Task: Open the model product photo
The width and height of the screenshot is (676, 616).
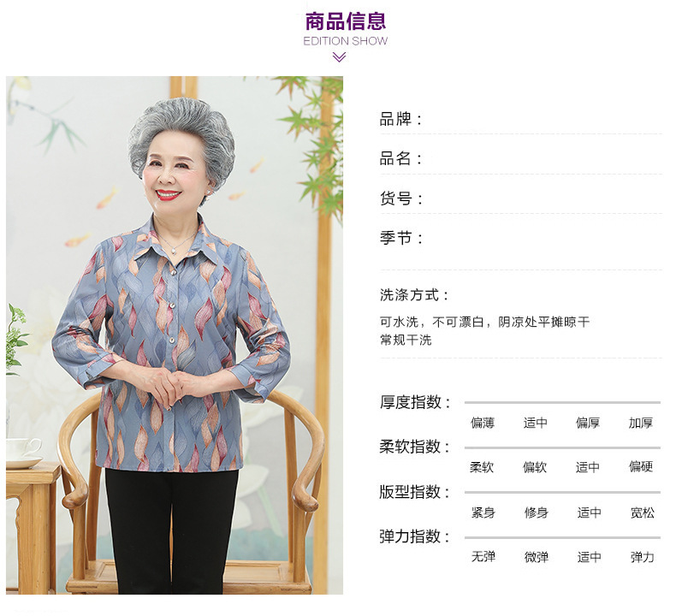Action: tap(175, 335)
